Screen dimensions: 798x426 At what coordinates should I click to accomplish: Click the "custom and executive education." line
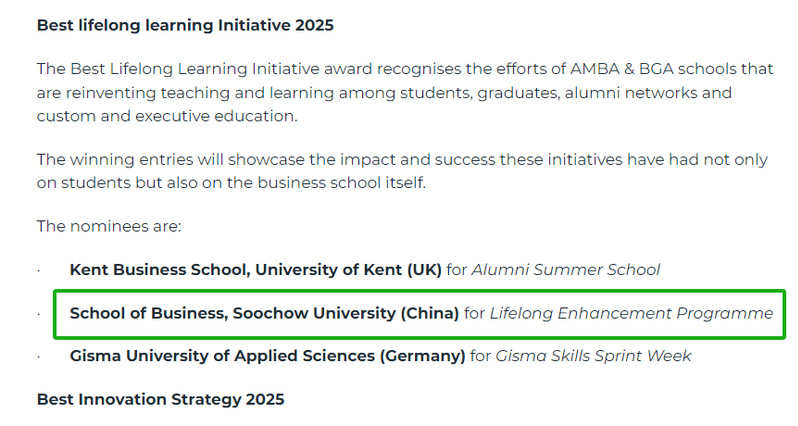click(x=167, y=116)
